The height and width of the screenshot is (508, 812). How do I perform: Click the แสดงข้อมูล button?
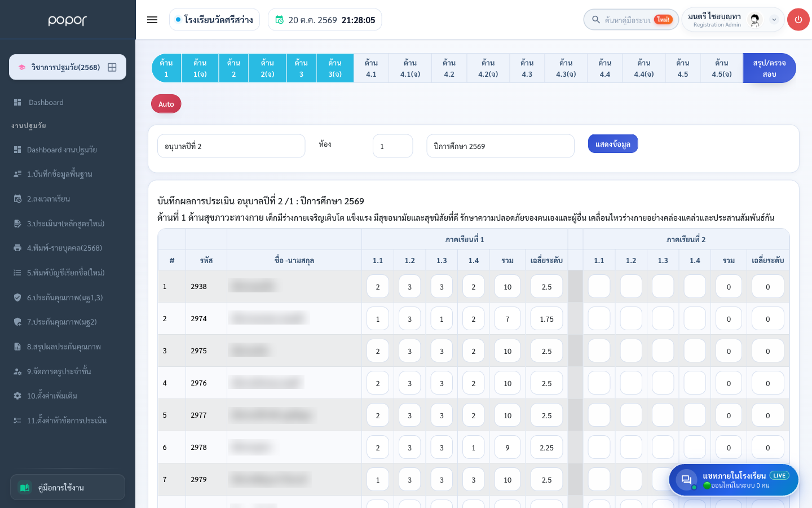point(613,144)
